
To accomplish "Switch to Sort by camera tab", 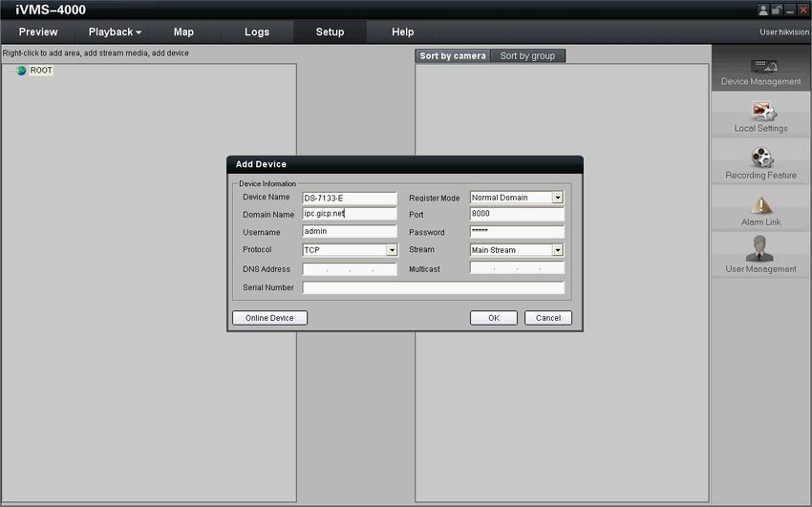I will click(x=453, y=56).
